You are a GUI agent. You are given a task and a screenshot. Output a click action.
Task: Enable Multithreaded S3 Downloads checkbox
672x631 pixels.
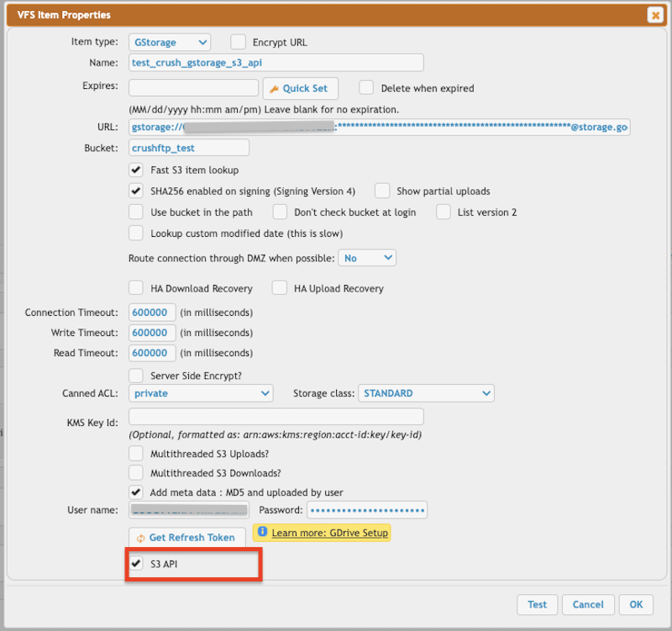[x=136, y=472]
